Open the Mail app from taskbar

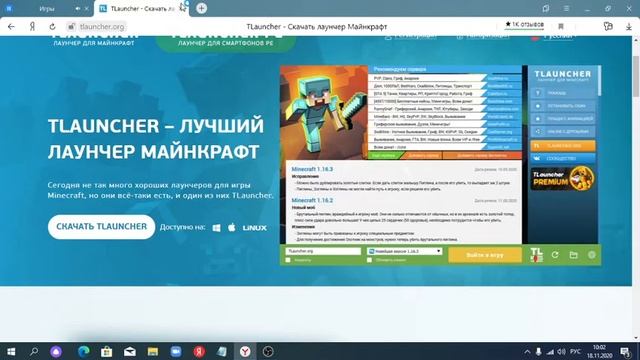pos(130,351)
